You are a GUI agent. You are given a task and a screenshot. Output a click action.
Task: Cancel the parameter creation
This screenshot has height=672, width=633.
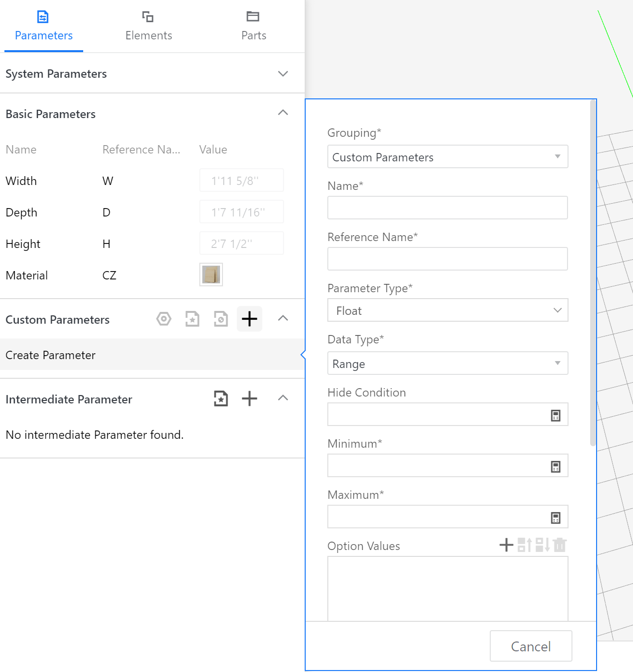click(531, 646)
